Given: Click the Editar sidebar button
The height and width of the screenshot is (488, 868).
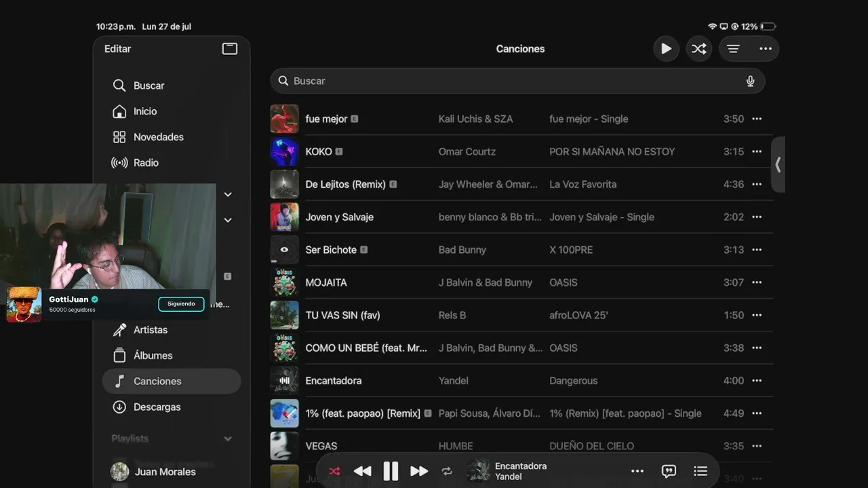Looking at the screenshot, I should coord(117,49).
